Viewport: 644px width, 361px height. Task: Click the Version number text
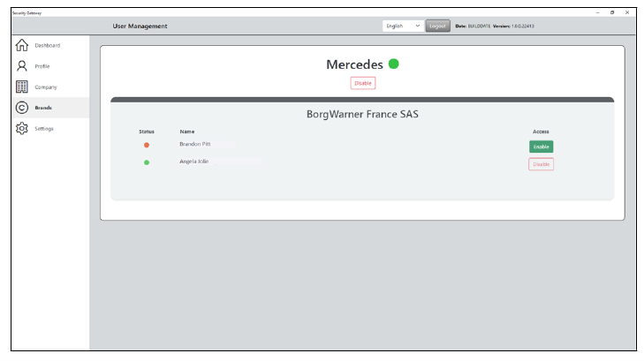pos(513,26)
